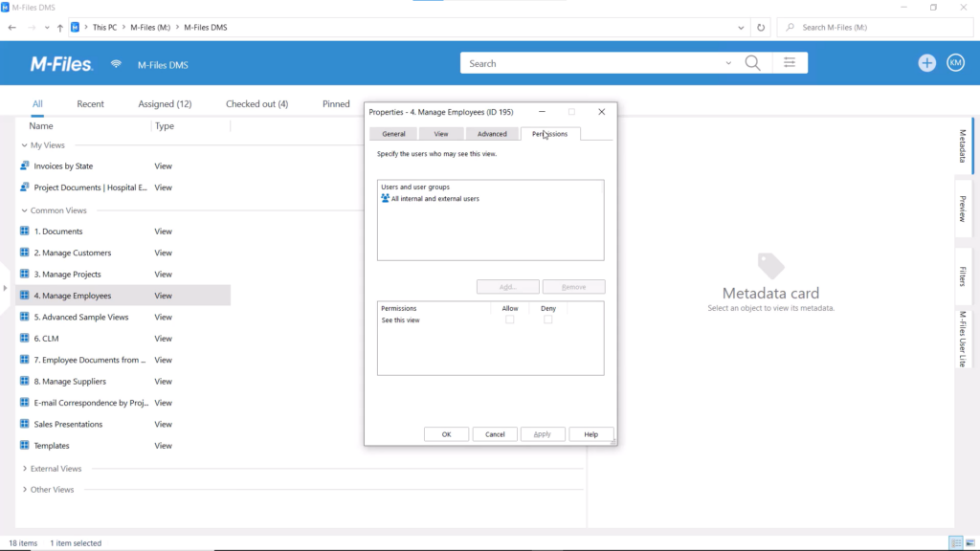Click the Add button in Permissions

tap(507, 286)
